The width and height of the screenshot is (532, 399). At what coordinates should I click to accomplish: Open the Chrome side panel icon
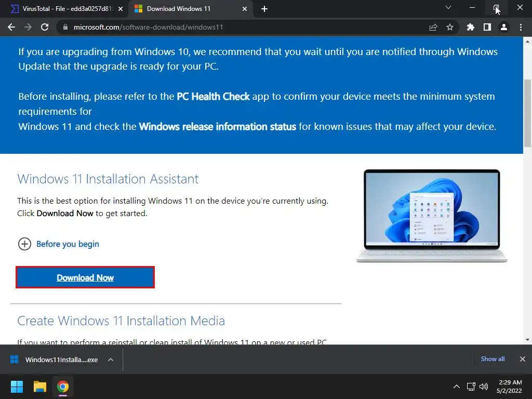tap(487, 27)
